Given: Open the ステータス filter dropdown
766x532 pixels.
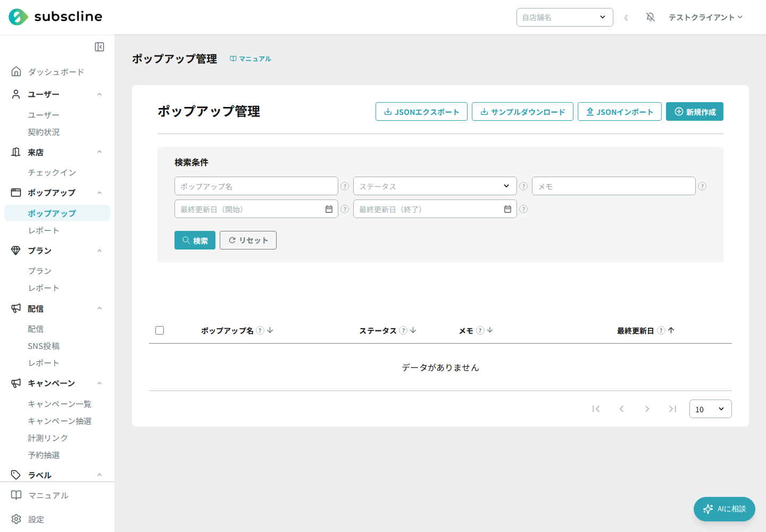Looking at the screenshot, I should tap(435, 186).
